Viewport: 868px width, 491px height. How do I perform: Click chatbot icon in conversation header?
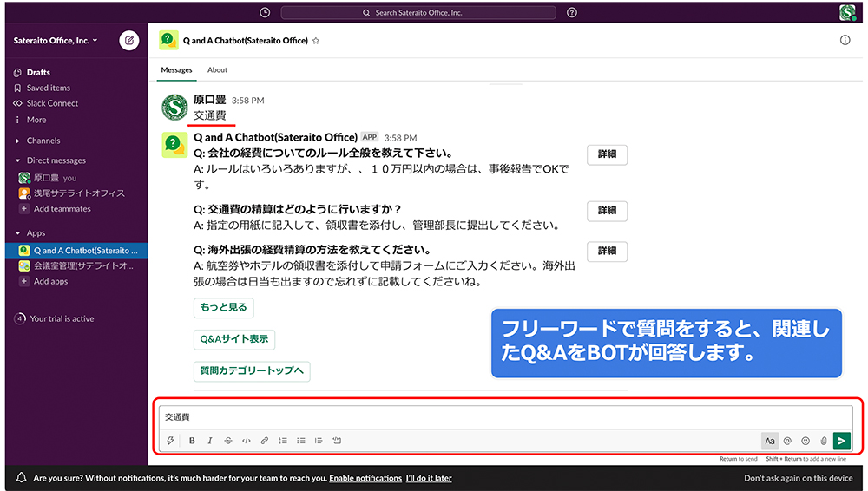[169, 40]
